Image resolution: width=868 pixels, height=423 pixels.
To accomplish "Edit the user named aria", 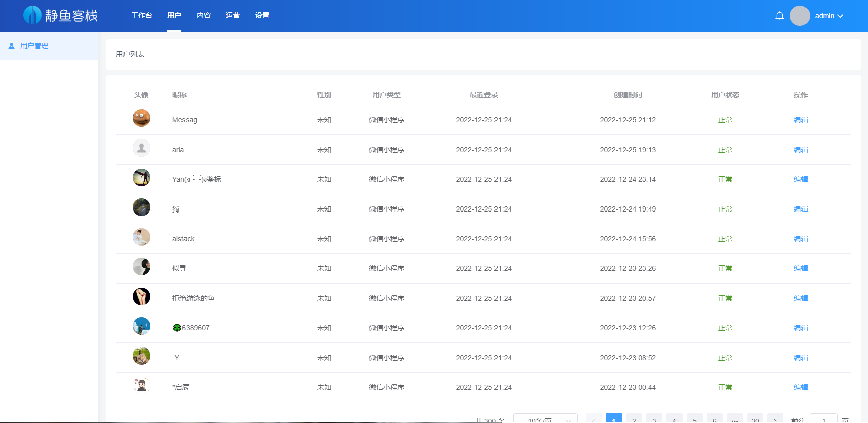I will [800, 150].
